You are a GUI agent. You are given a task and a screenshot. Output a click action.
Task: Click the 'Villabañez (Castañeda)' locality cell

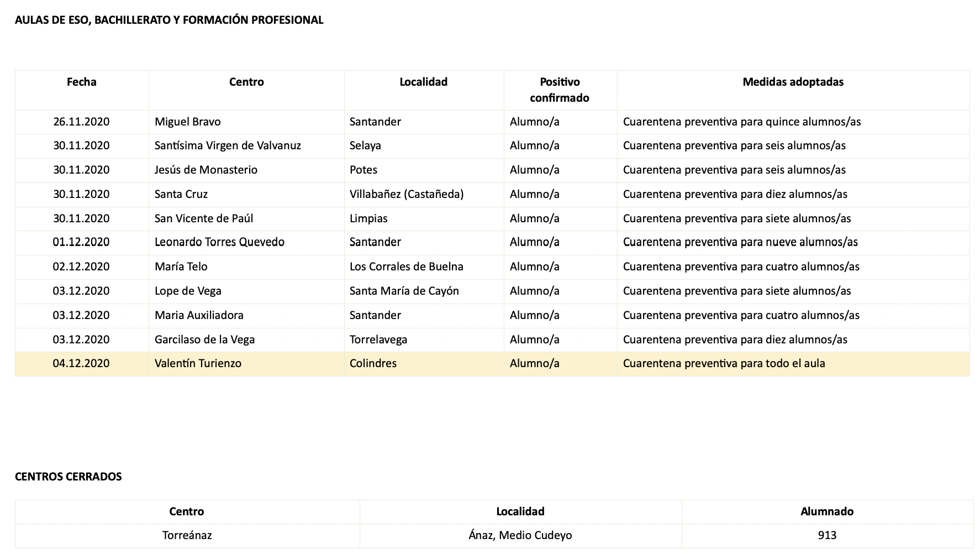(407, 195)
